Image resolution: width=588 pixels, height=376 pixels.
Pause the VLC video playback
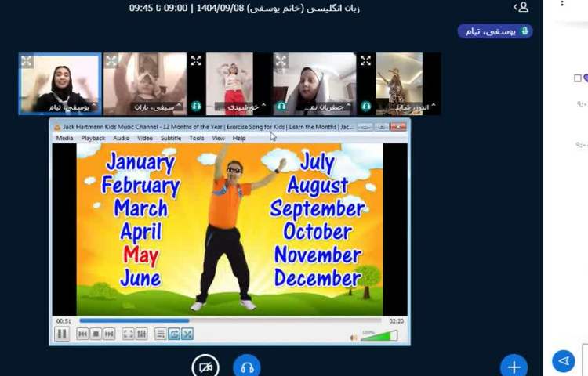point(62,334)
